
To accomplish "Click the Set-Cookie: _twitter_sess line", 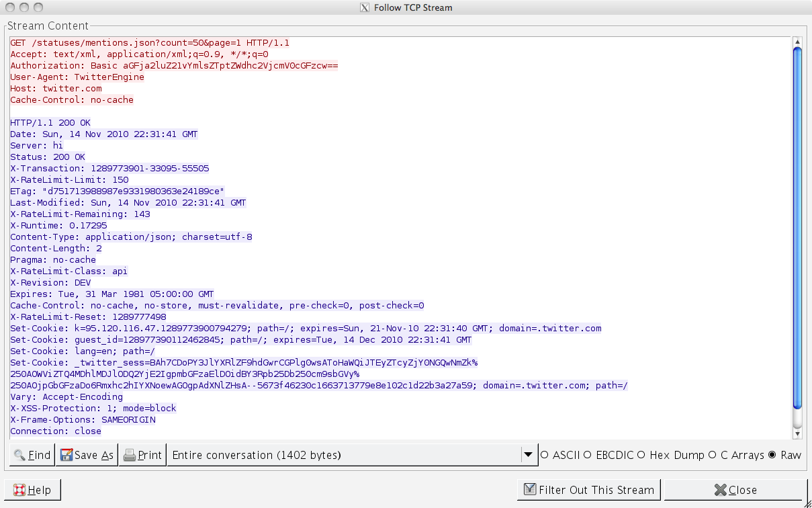I will 244,363.
